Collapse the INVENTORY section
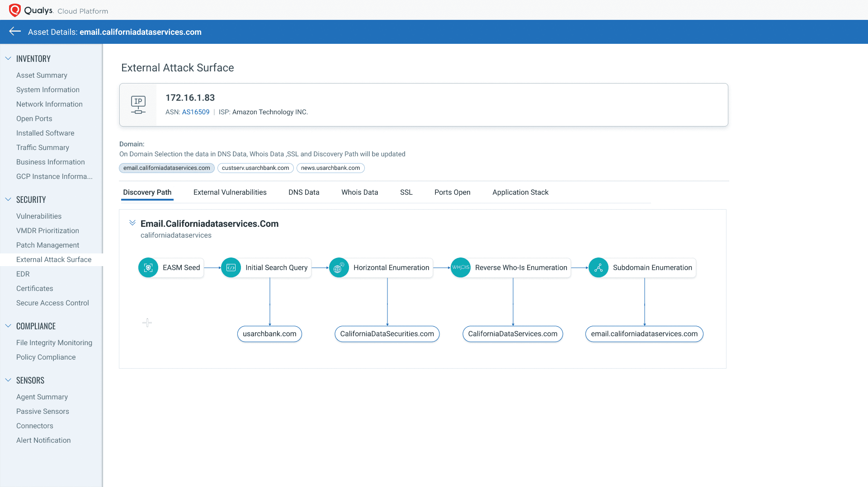Screen dimensions: 868x487 (x=8, y=58)
